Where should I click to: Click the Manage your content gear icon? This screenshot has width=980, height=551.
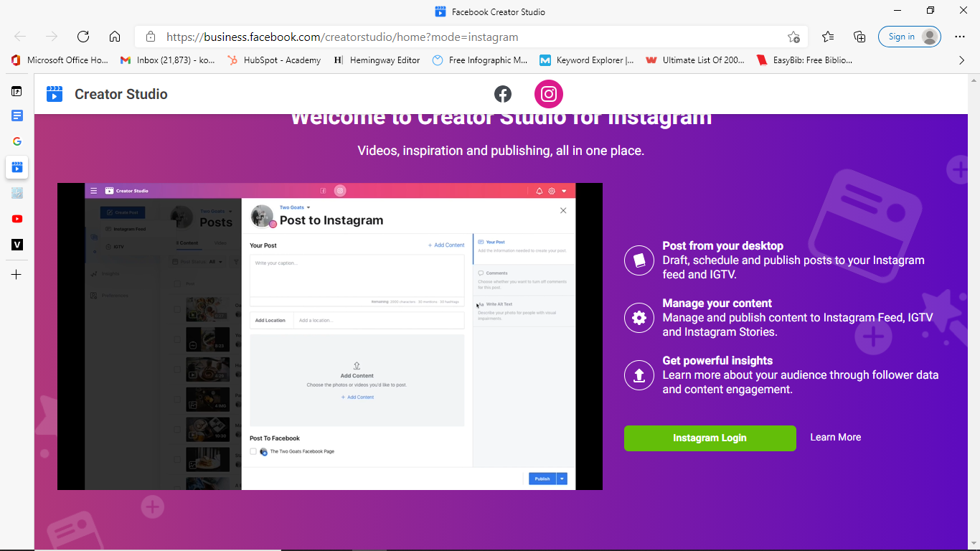click(x=639, y=317)
